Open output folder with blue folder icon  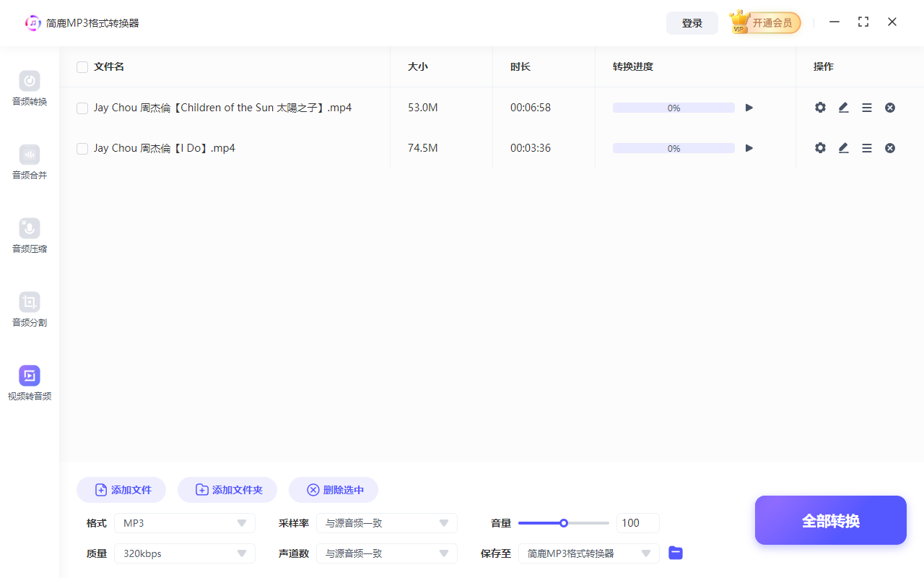pos(676,553)
